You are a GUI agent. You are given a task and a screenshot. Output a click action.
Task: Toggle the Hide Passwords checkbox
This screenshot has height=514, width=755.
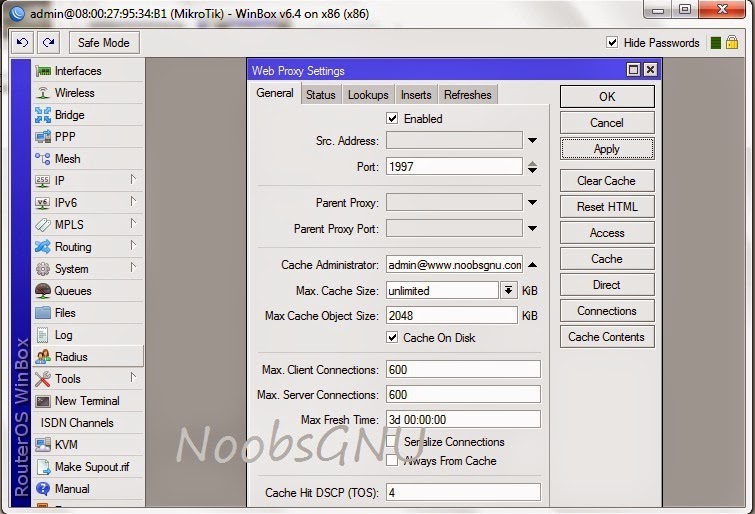click(x=612, y=42)
